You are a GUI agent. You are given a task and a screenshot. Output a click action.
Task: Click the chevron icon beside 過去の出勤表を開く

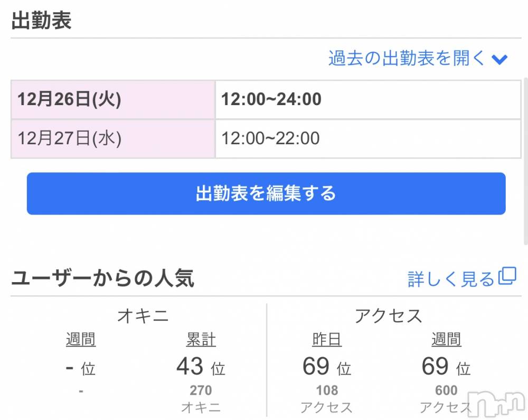[499, 59]
